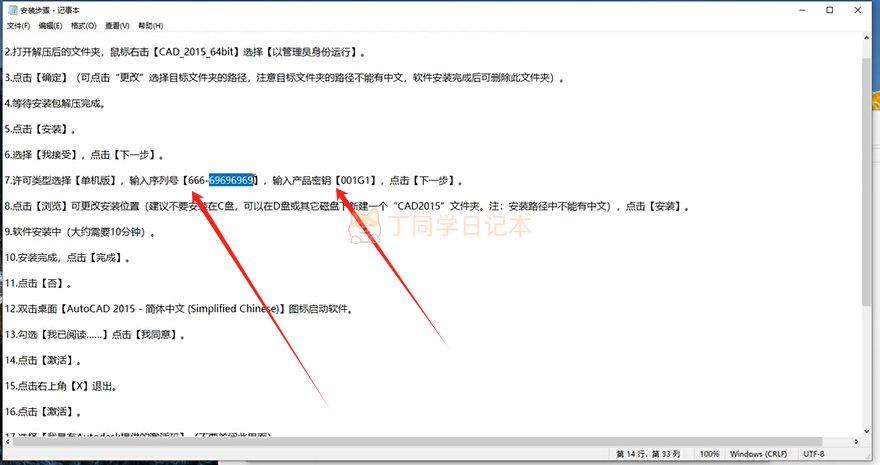Click the line 5.点击【安装】
880x465 pixels.
40,129
